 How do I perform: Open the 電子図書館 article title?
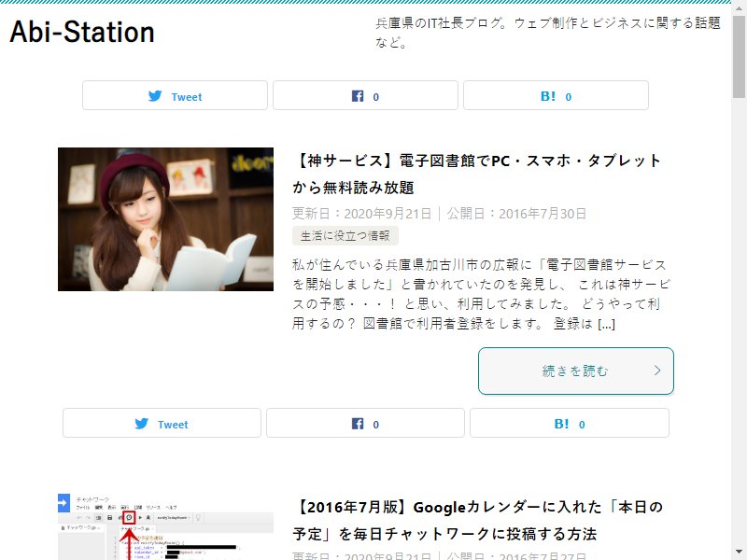[476, 174]
